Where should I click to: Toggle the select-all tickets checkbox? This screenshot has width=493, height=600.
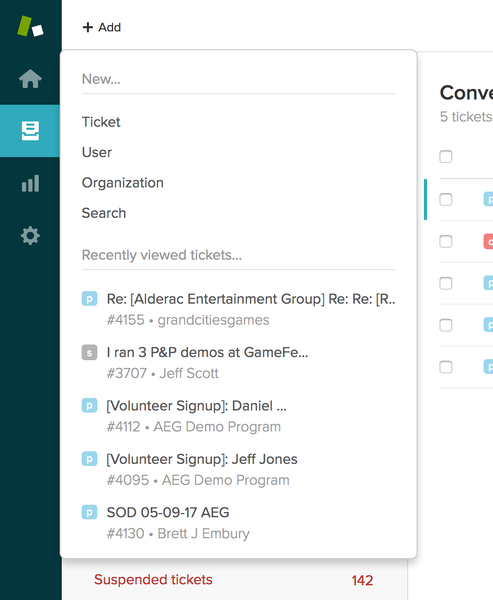point(446,157)
